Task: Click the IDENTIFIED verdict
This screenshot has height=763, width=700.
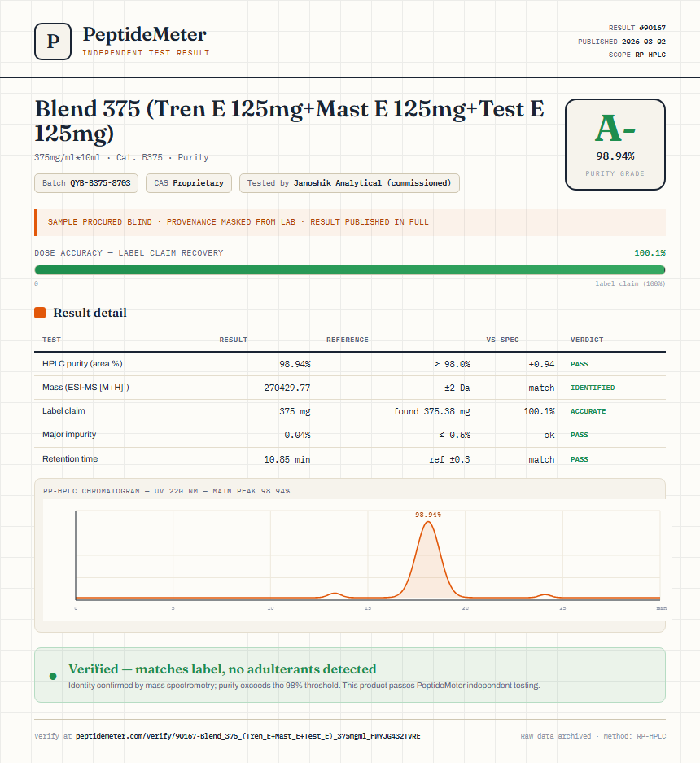Action: [593, 388]
